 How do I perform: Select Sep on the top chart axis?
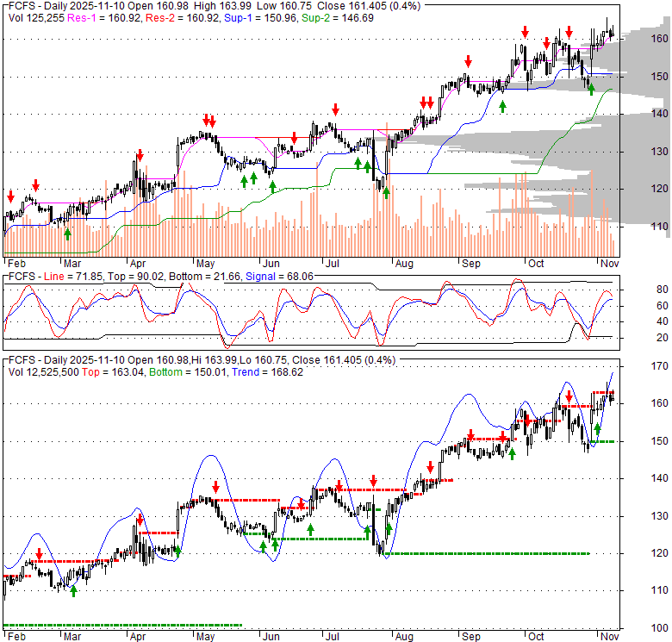471,264
